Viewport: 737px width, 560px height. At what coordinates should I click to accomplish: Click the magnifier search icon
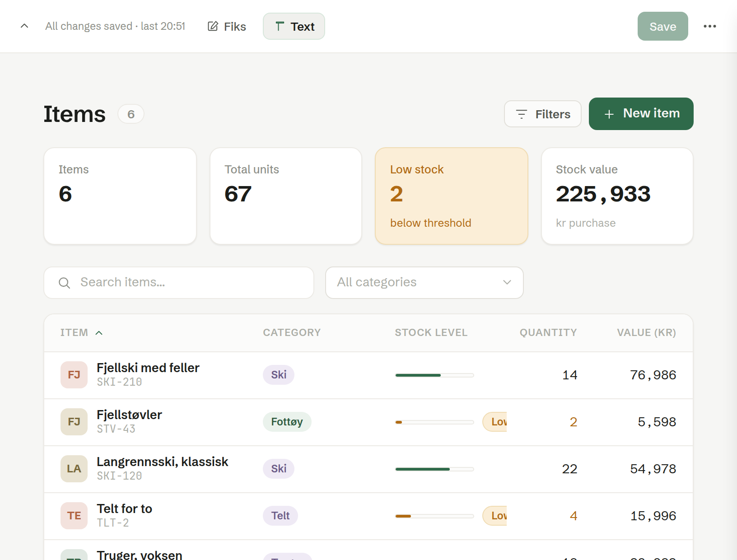pos(65,283)
